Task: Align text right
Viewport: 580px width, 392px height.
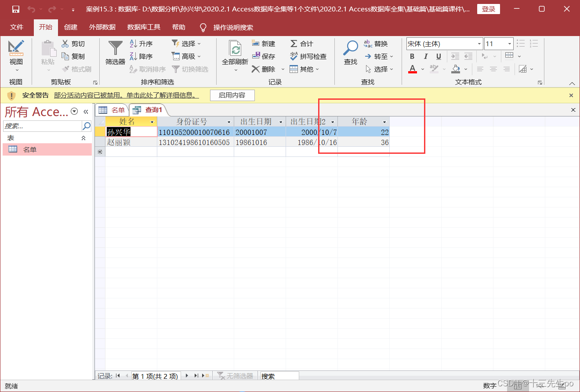Action: click(x=507, y=69)
